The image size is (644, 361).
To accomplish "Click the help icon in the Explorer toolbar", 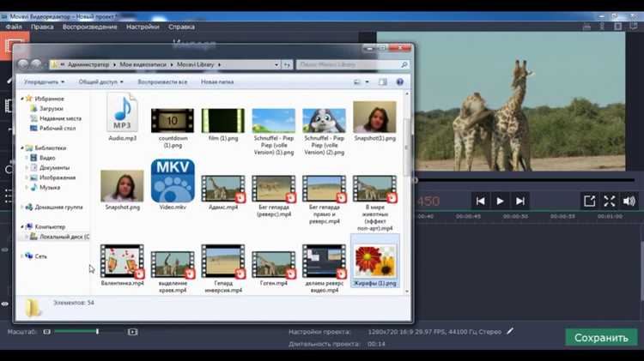I will pos(400,81).
